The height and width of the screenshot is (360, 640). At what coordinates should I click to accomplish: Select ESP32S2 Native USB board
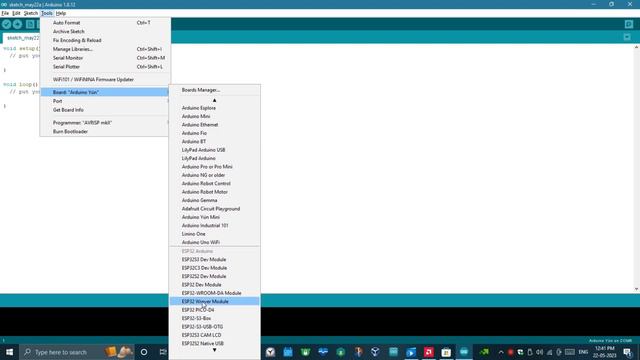tap(215, 343)
